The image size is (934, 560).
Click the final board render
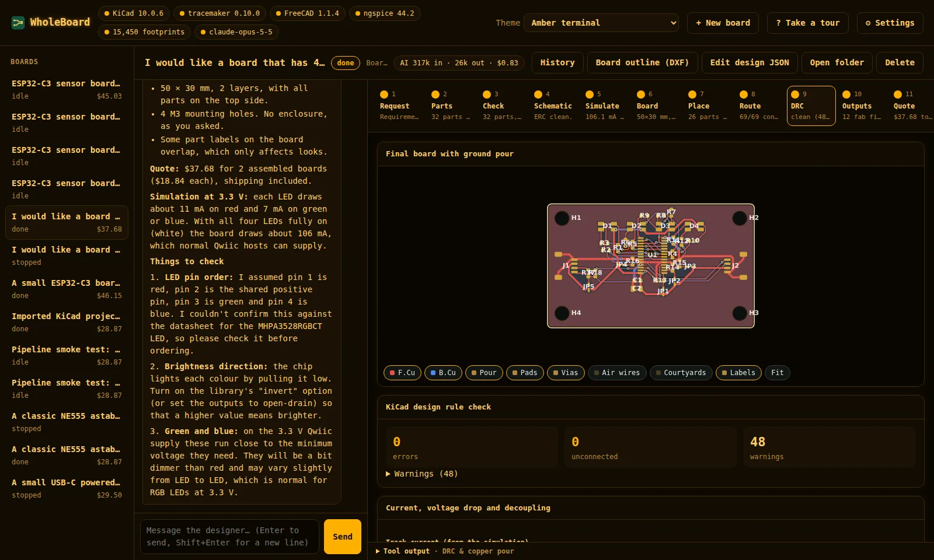tap(651, 265)
